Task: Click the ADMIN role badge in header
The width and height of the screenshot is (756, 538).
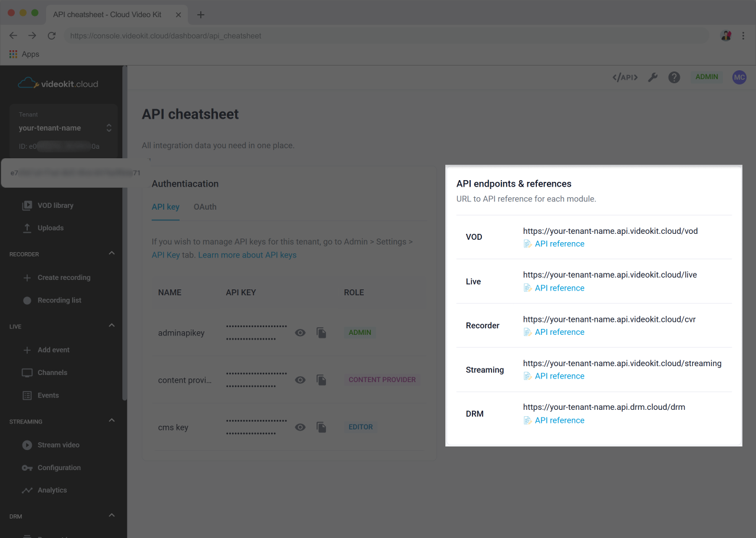Action: (x=706, y=77)
